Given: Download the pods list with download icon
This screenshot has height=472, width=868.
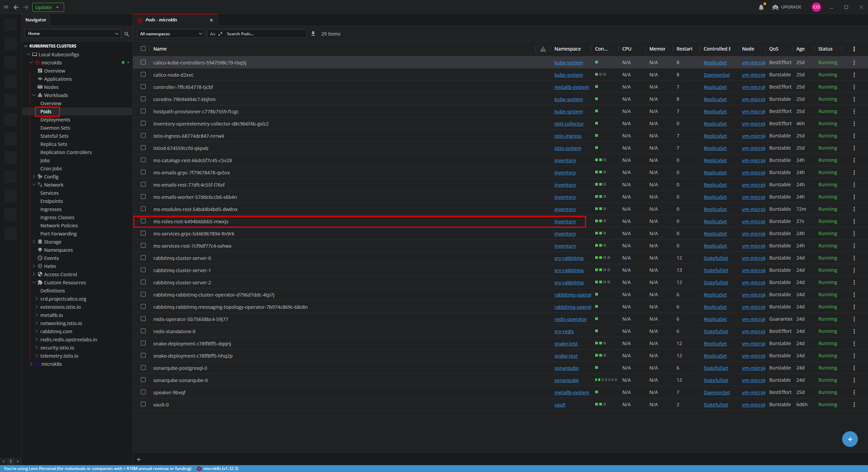Looking at the screenshot, I should pyautogui.click(x=313, y=34).
